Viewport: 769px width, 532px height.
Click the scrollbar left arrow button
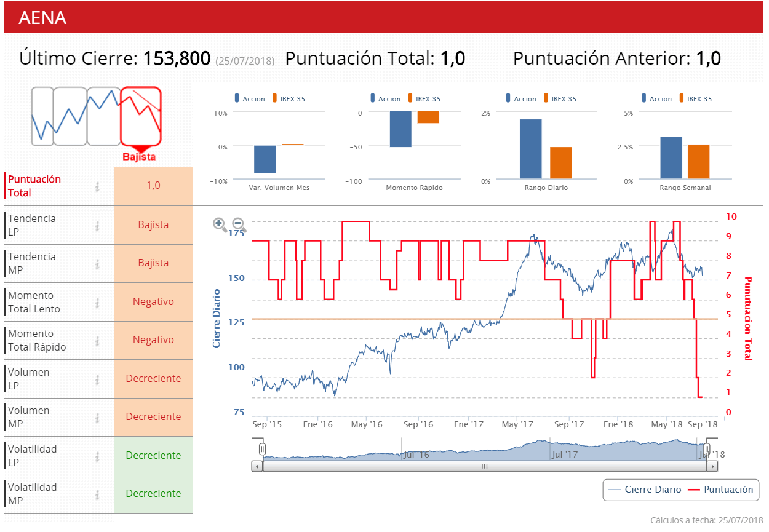point(257,466)
